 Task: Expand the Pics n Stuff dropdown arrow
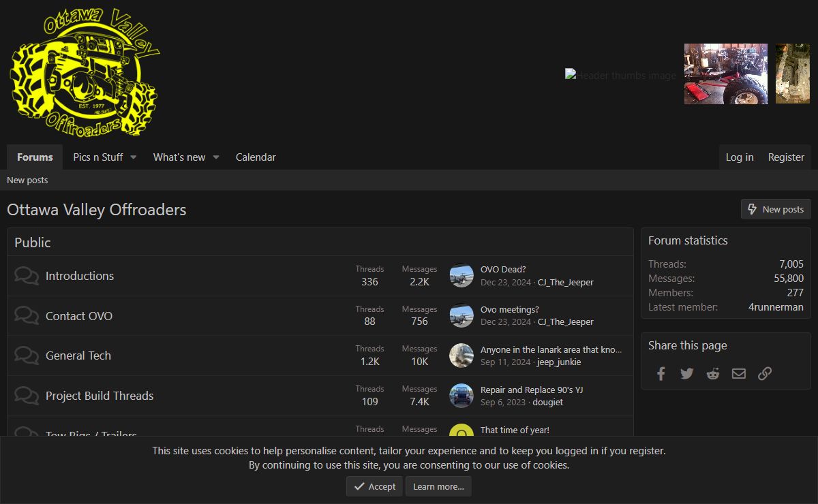134,157
